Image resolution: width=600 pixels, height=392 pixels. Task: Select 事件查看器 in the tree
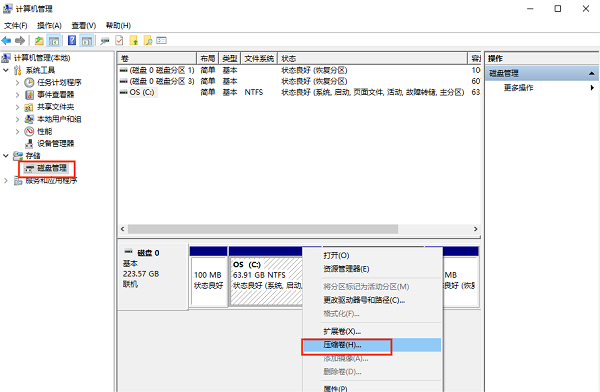[55, 95]
